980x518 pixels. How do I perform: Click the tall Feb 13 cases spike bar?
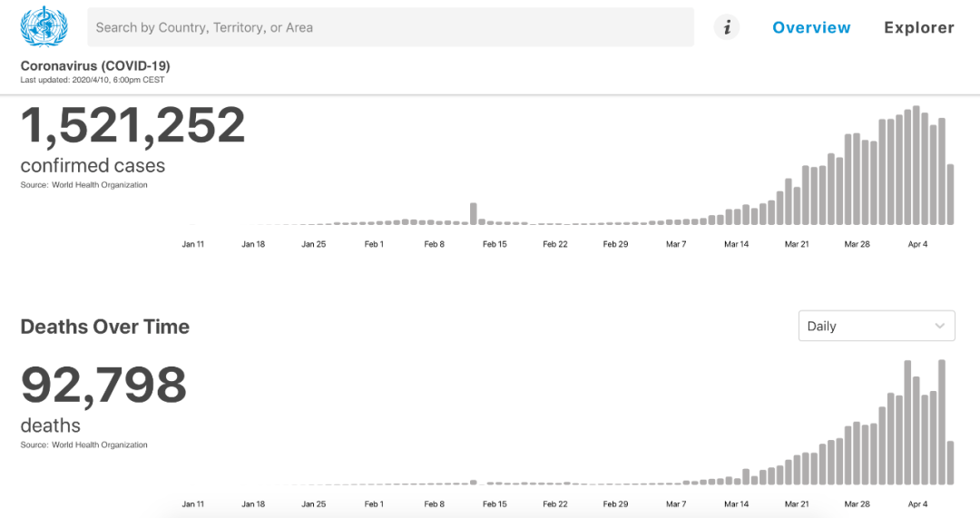[474, 213]
